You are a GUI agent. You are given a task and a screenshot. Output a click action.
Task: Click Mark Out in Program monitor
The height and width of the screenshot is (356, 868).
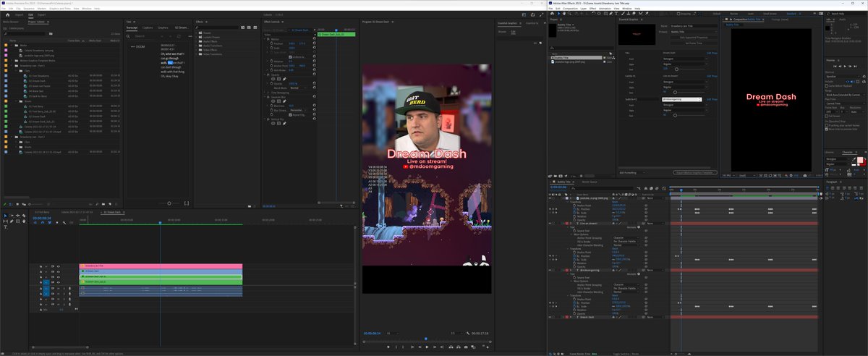403,347
